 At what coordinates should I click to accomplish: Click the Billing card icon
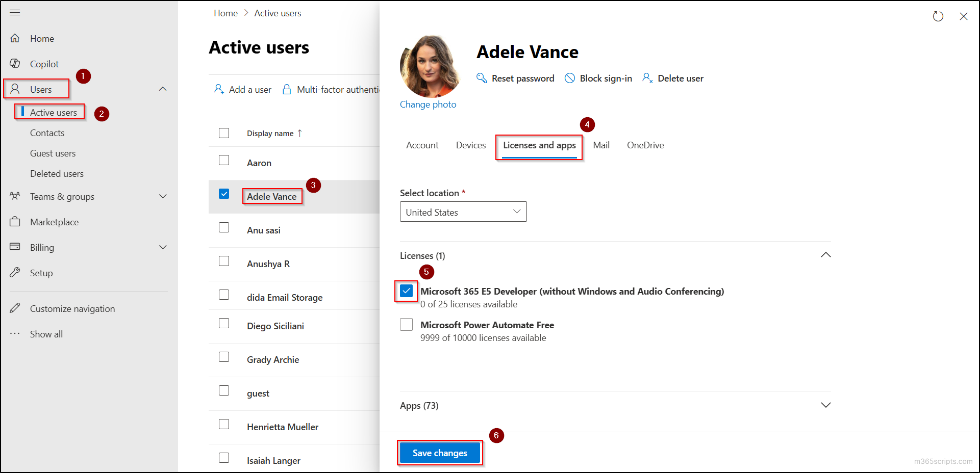[15, 247]
